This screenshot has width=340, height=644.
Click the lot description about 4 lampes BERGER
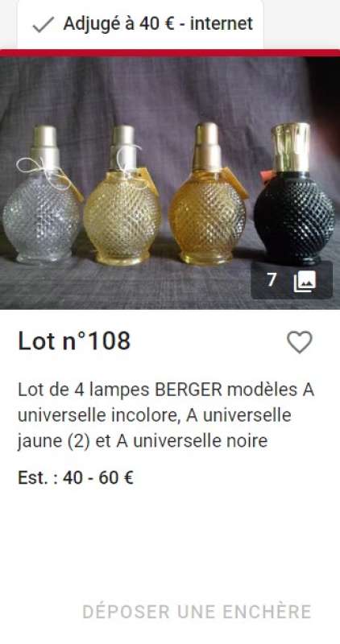click(x=166, y=415)
